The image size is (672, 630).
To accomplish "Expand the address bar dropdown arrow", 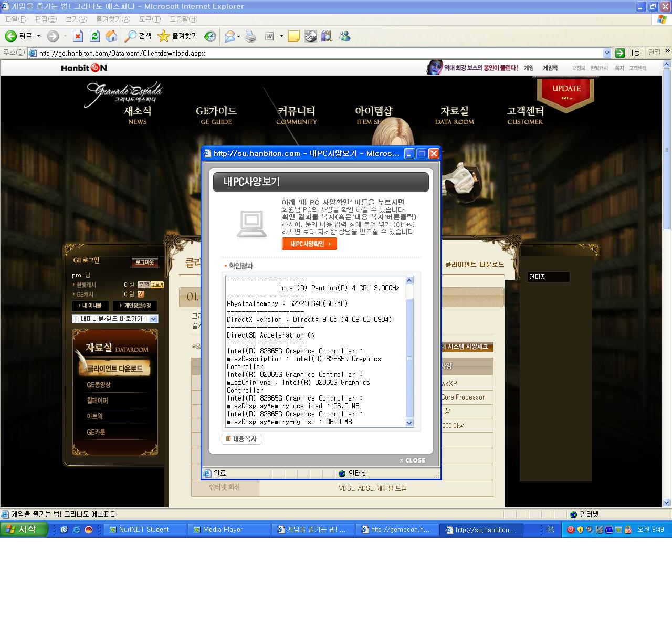I will coord(607,53).
